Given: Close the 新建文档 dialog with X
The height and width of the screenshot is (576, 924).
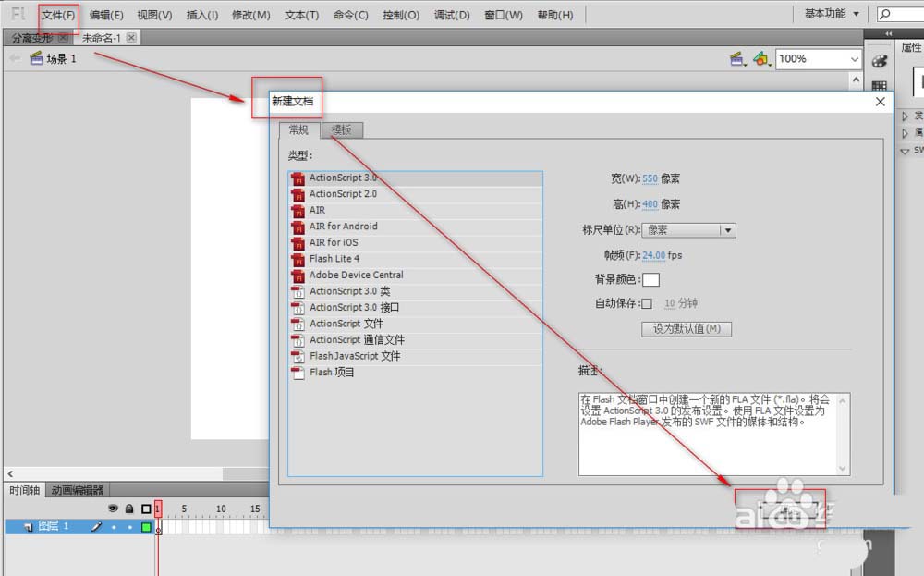Looking at the screenshot, I should click(x=880, y=102).
